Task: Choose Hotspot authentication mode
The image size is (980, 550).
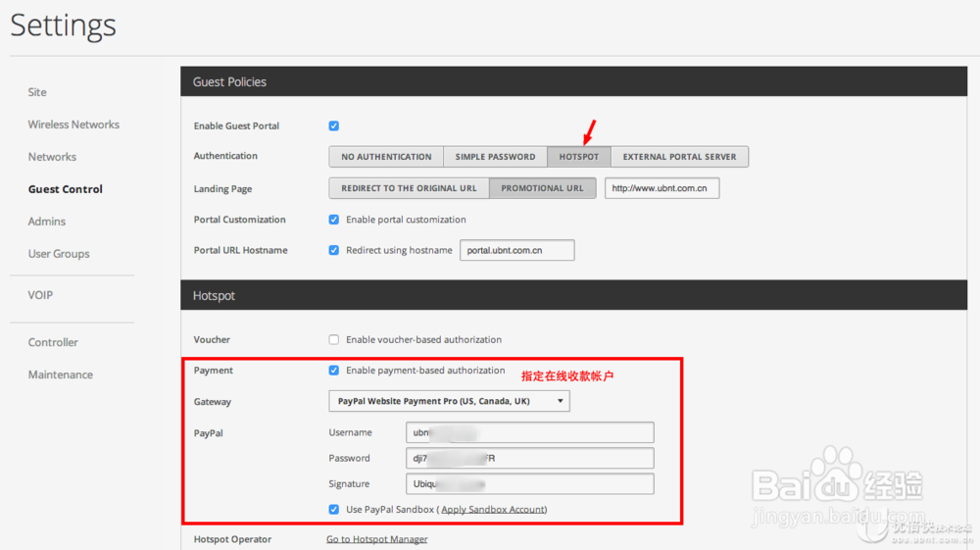Action: coord(579,157)
